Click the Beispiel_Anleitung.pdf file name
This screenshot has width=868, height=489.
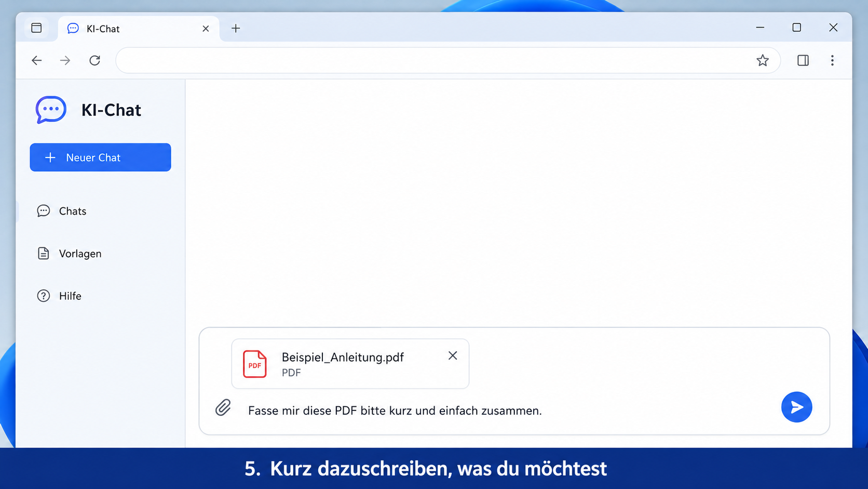[x=343, y=358]
